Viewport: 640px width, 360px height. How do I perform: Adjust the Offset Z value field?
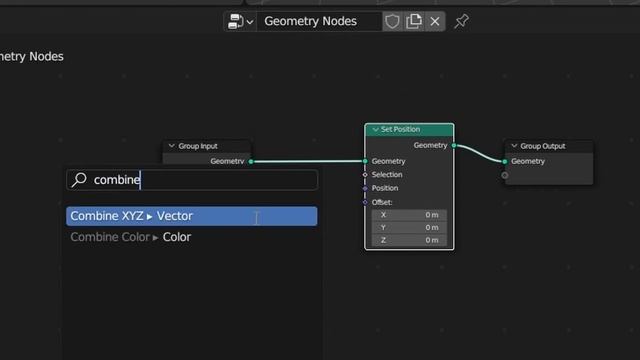(x=409, y=240)
